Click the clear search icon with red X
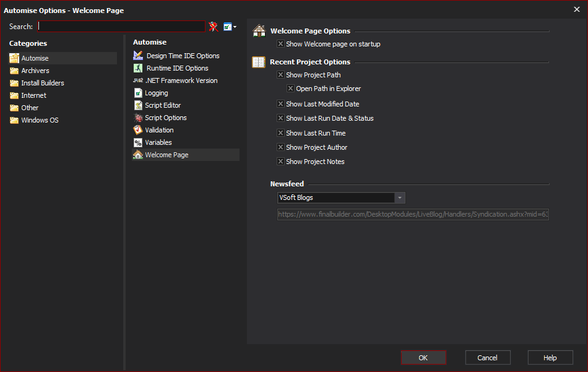The width and height of the screenshot is (588, 372). pyautogui.click(x=214, y=27)
